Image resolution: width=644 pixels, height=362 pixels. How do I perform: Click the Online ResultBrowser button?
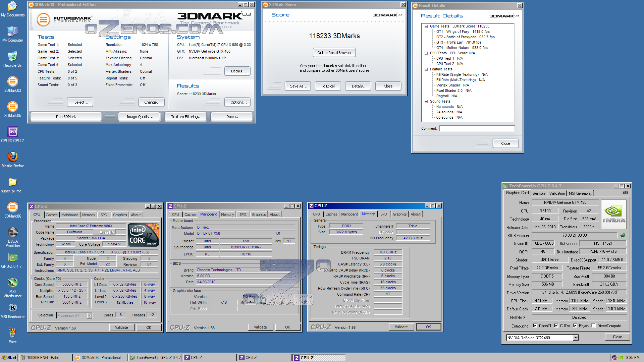334,53
